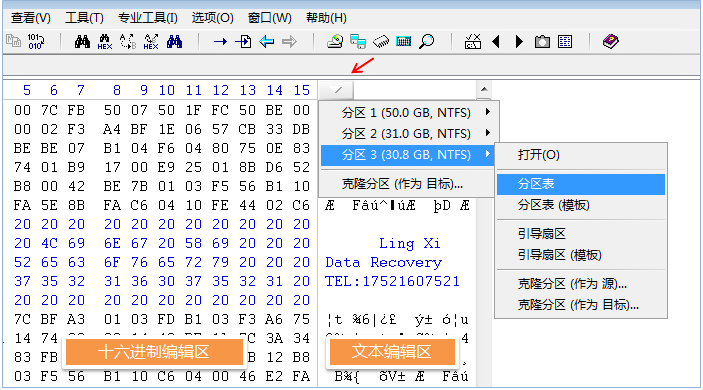Screen dimensions: 703x390
Task: Expand 分区 2 (31.0 GB, NTFS) submenu
Action: pyautogui.click(x=408, y=134)
